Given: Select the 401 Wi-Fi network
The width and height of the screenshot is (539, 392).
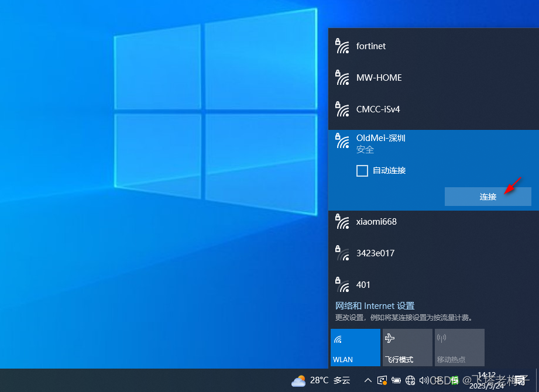Looking at the screenshot, I should pyautogui.click(x=434, y=285).
